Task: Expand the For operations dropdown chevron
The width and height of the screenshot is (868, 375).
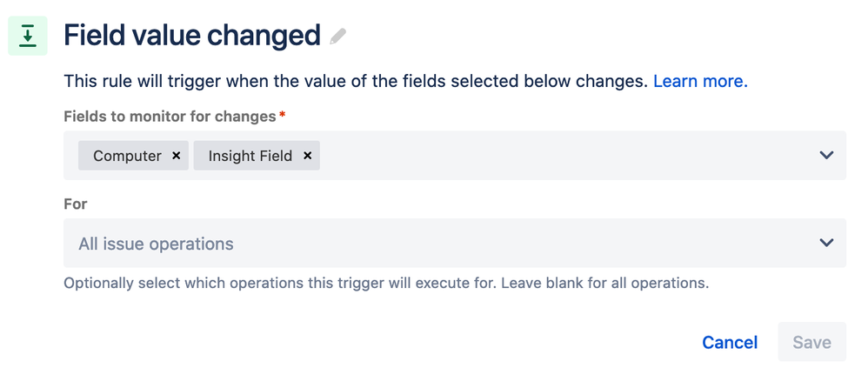Action: 826,243
